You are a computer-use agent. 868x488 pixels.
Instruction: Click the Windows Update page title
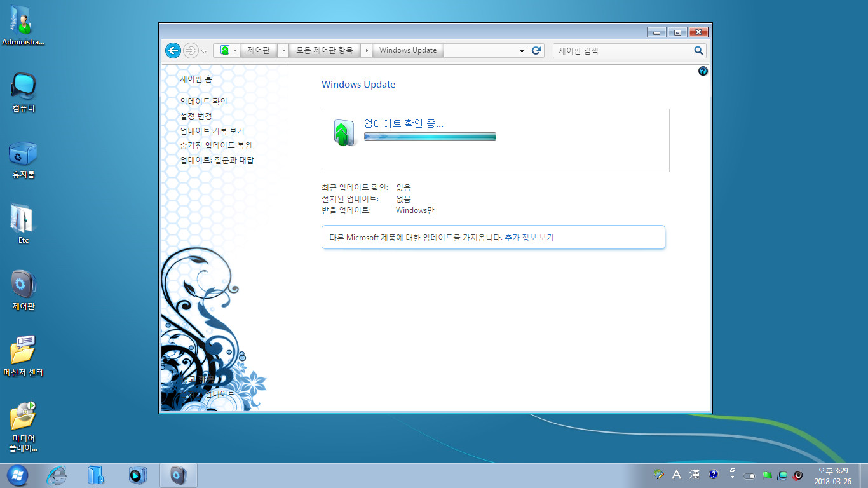coord(358,85)
